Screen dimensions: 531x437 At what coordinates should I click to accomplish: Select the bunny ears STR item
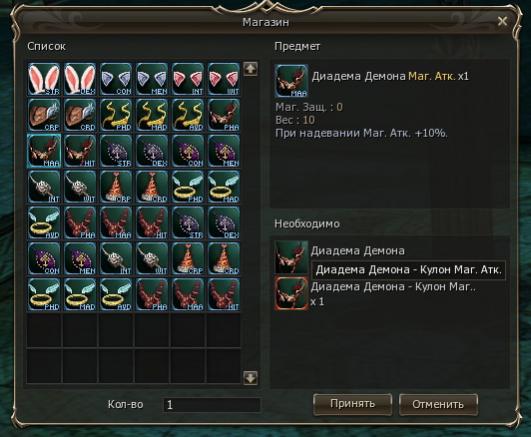click(44, 79)
